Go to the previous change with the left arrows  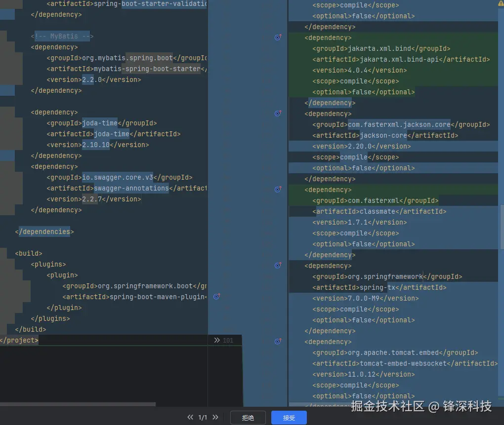click(x=190, y=417)
